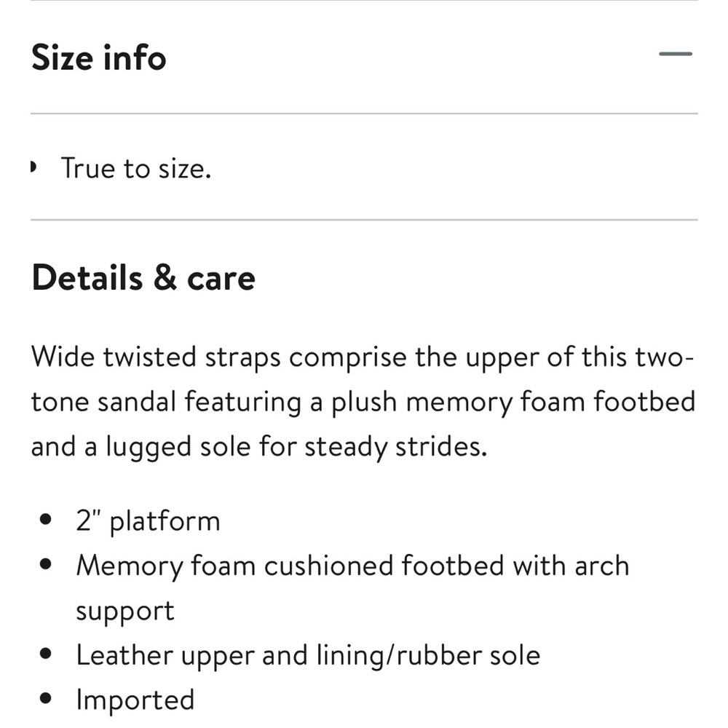
Task: Click 'steady strides.' at the paragraph end
Action: (x=395, y=447)
